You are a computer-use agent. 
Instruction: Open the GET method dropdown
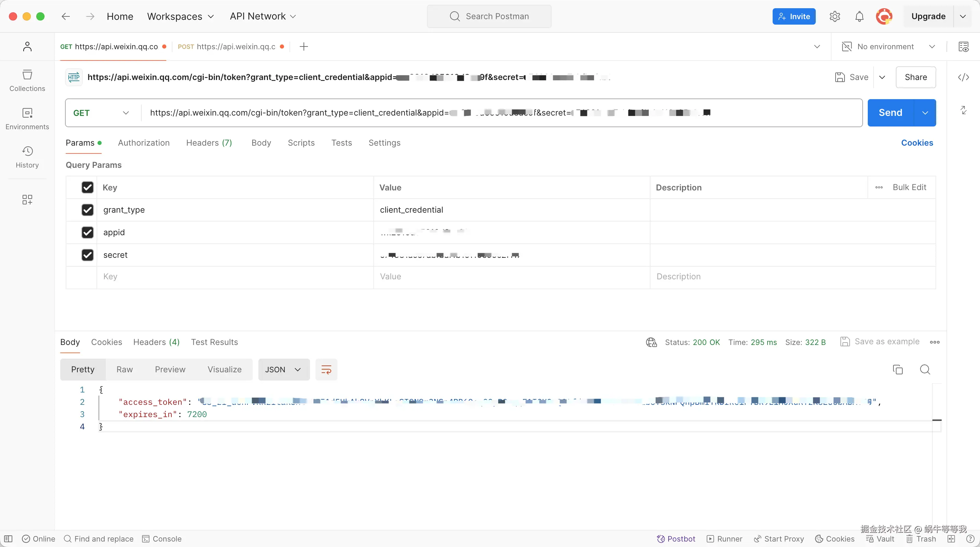click(101, 113)
